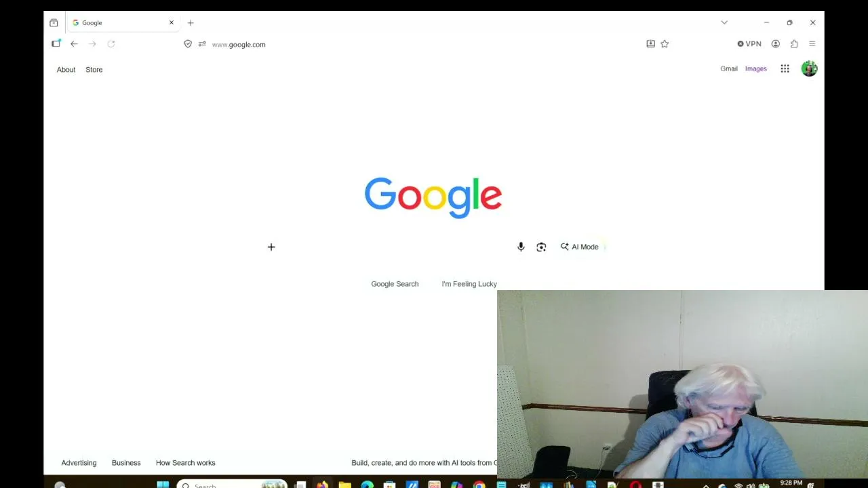Open a new tab with the plus button
The height and width of the screenshot is (488, 868).
(191, 22)
